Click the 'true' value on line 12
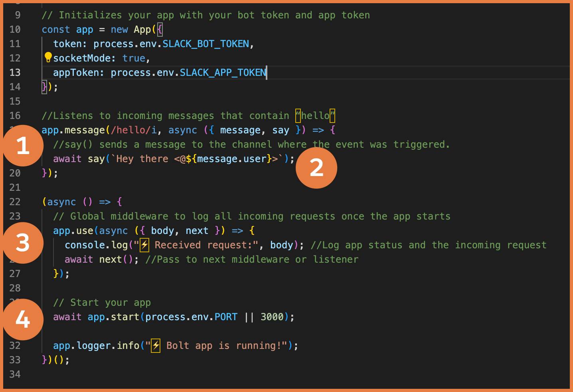The width and height of the screenshot is (573, 392). coord(134,58)
